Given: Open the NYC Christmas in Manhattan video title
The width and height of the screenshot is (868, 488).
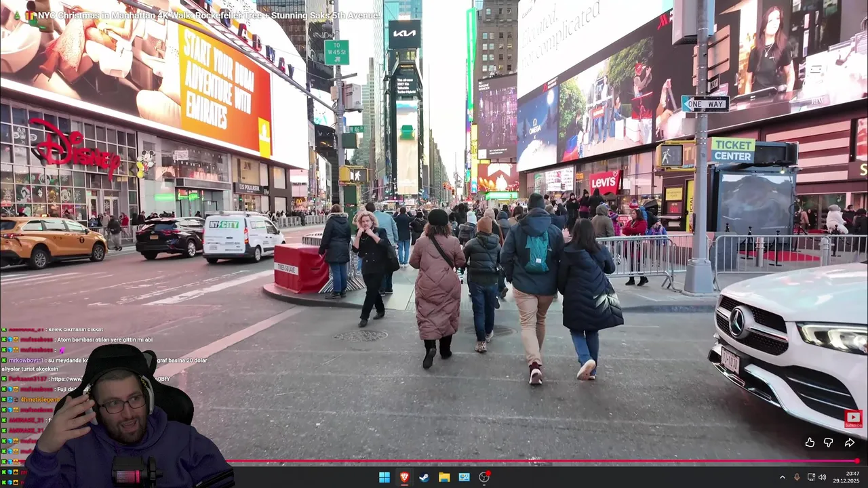Looking at the screenshot, I should tap(209, 15).
